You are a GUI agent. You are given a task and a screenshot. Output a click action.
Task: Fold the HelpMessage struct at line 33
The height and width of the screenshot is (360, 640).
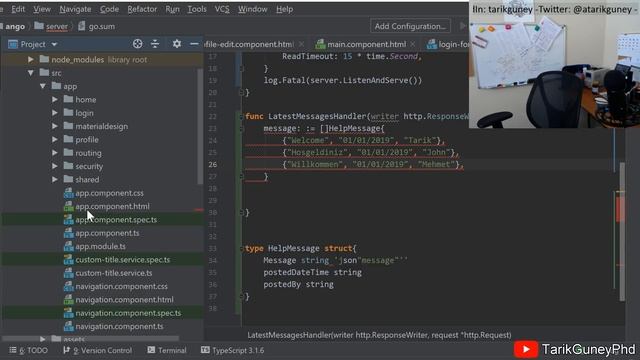pyautogui.click(x=241, y=249)
